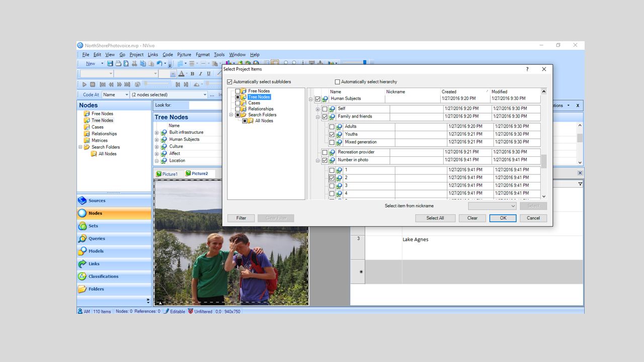Check the Adults node checkbox
Viewport: 644px width, 362px height.
332,127
